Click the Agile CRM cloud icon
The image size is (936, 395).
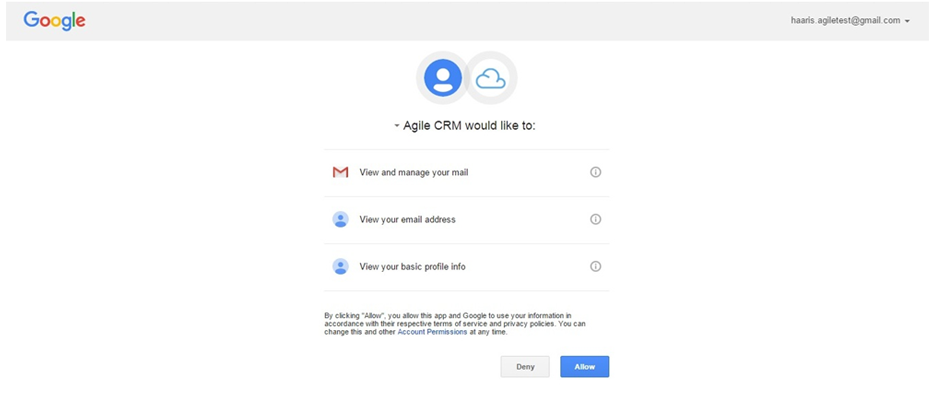491,78
